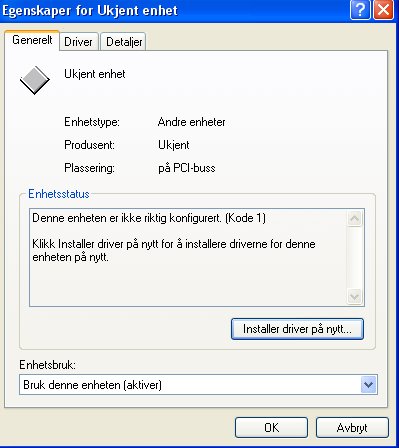Click the status box scroll-up arrow
Image resolution: width=399 pixels, height=448 pixels.
tap(354, 219)
